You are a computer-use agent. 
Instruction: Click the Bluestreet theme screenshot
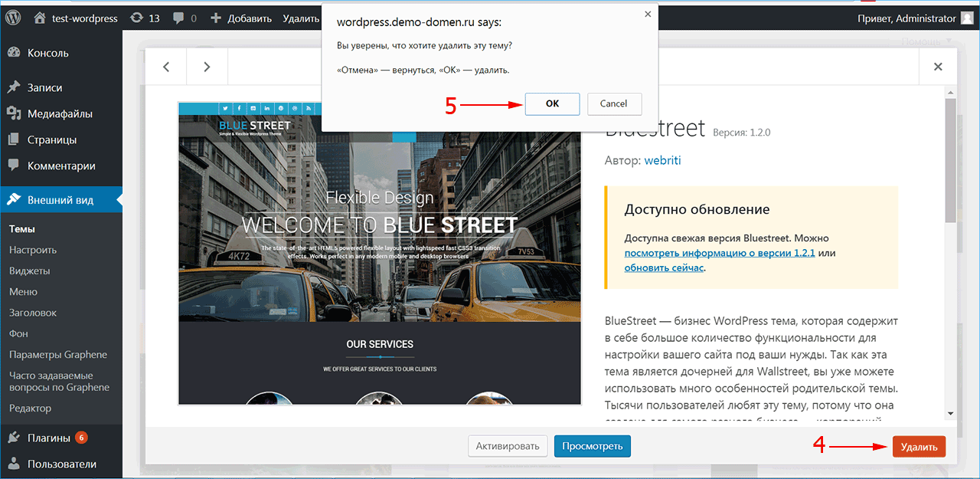coord(380,253)
